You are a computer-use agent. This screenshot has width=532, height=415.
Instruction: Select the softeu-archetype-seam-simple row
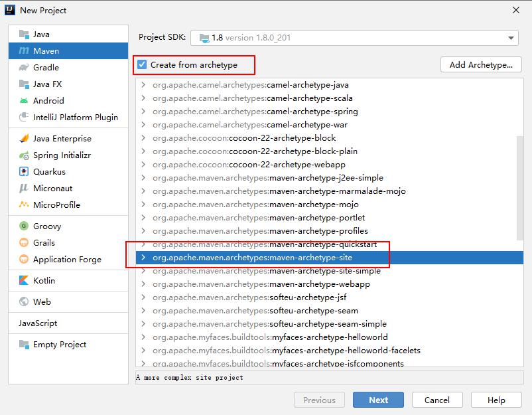pos(330,323)
